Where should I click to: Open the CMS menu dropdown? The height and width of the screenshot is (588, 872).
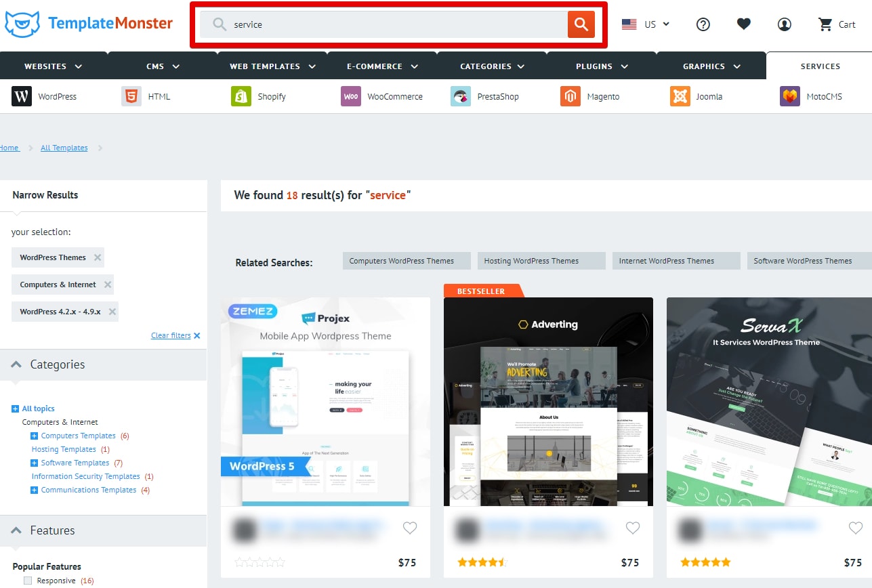click(x=163, y=66)
